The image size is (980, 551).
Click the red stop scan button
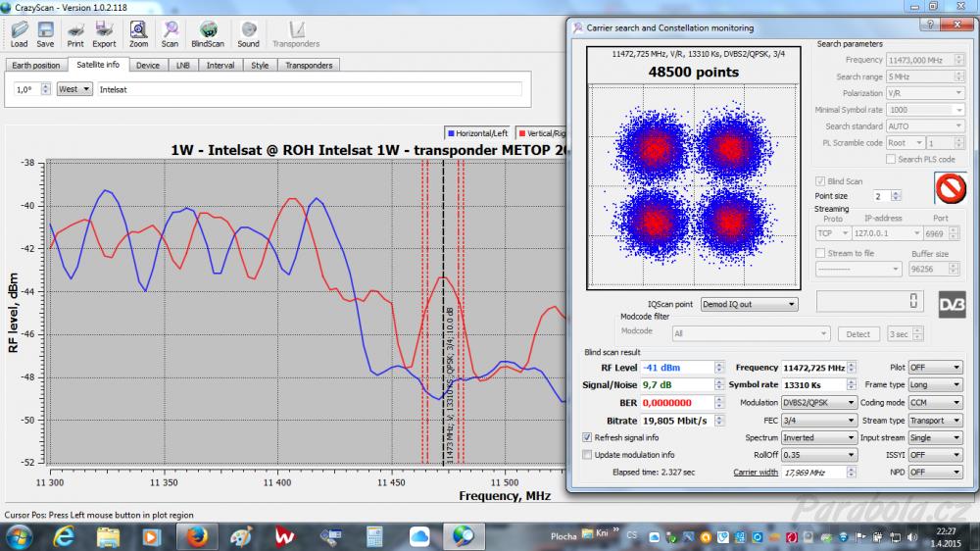tap(950, 187)
